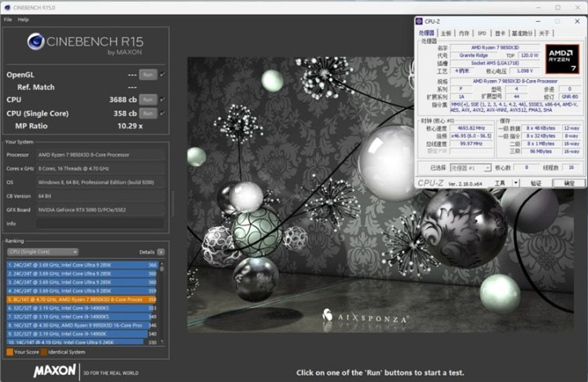
Task: Click the orange Your Score legend swatch
Action: click(9, 352)
